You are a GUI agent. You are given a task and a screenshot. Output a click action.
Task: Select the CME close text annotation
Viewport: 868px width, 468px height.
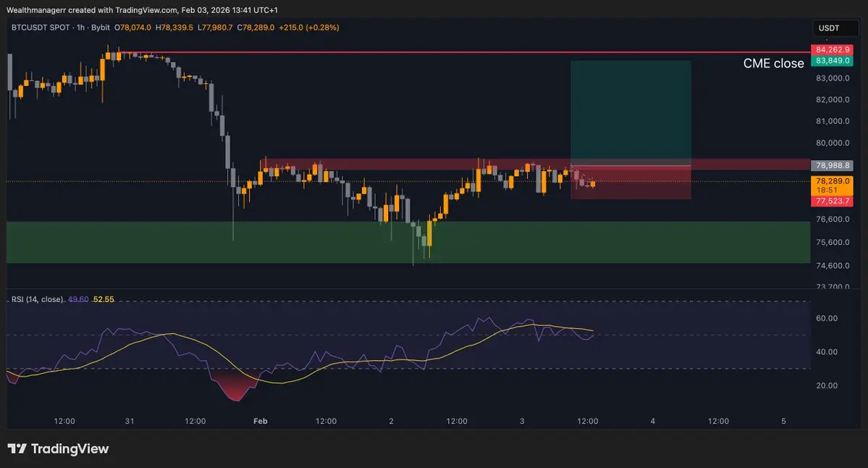[773, 64]
